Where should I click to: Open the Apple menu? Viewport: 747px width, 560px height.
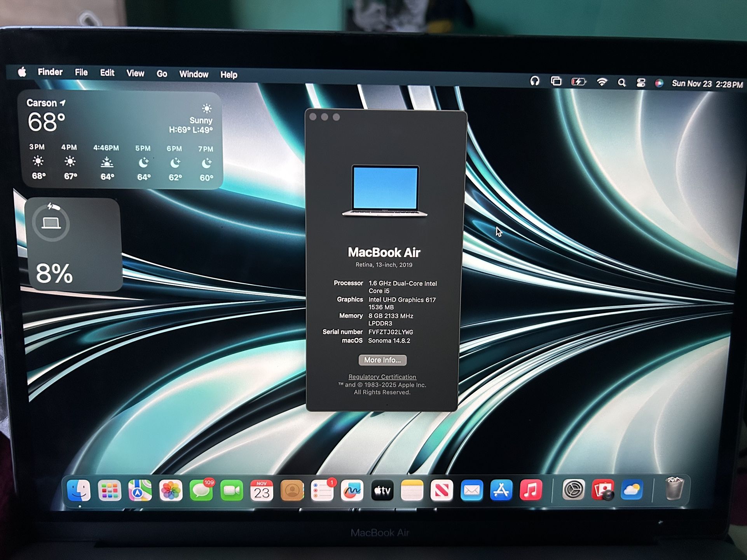[22, 72]
